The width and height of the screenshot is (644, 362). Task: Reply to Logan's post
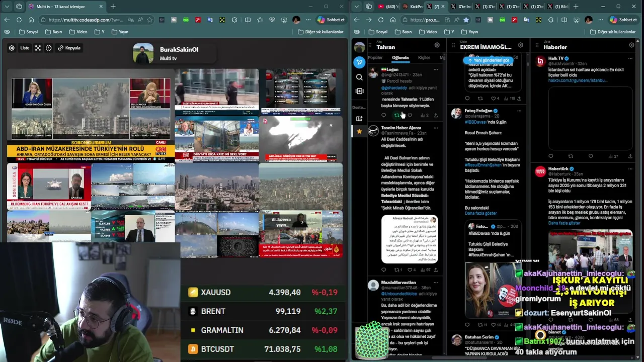pos(383,115)
